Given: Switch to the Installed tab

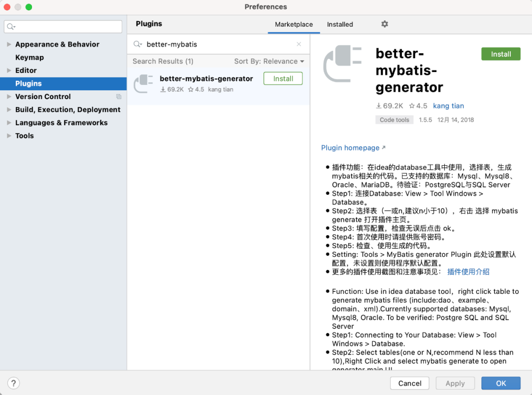Looking at the screenshot, I should pyautogui.click(x=340, y=25).
